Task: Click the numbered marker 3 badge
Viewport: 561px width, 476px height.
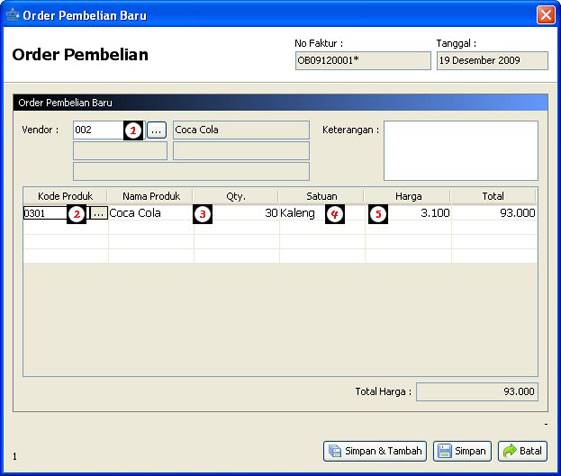Action: [x=203, y=214]
